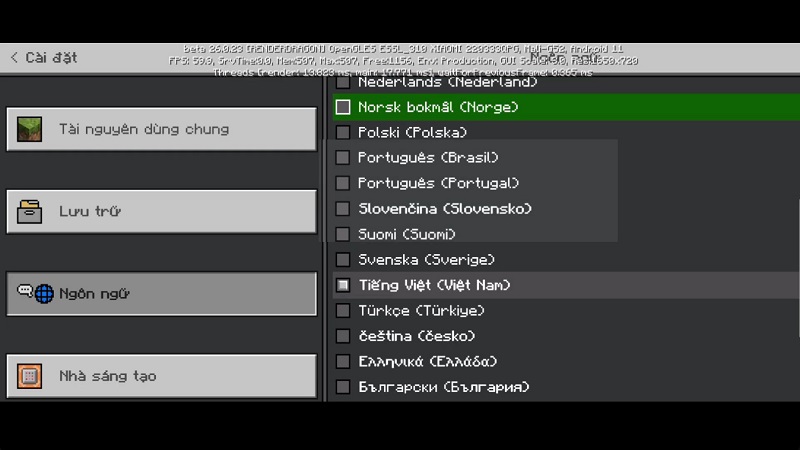This screenshot has height=450, width=800.
Task: Click the grass block icon for Tài nguyên dùng chung
Action: point(30,129)
